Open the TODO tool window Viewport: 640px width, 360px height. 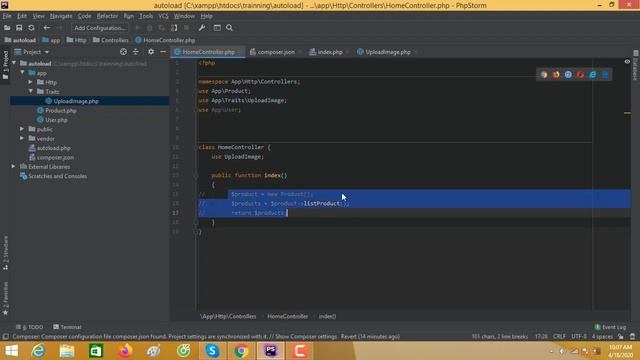[29, 327]
